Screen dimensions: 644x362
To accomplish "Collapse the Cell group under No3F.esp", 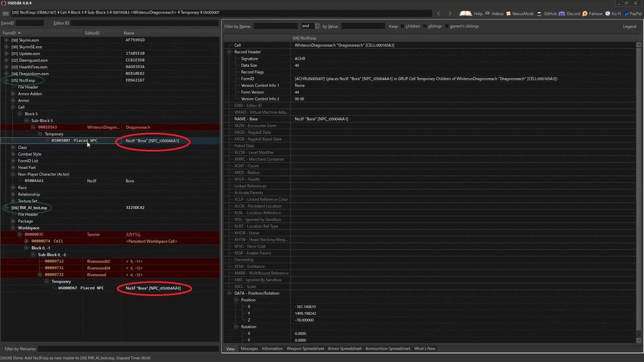I will tap(13, 107).
